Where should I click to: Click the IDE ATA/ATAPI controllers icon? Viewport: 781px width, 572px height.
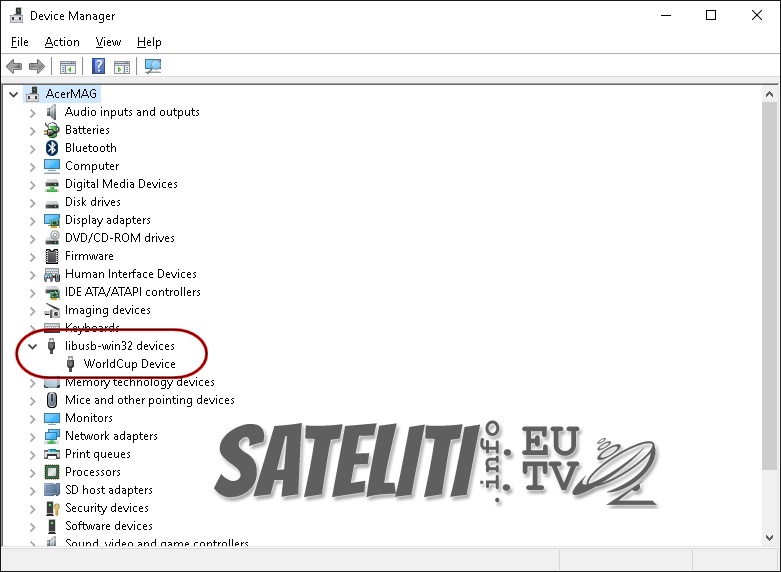click(x=52, y=292)
